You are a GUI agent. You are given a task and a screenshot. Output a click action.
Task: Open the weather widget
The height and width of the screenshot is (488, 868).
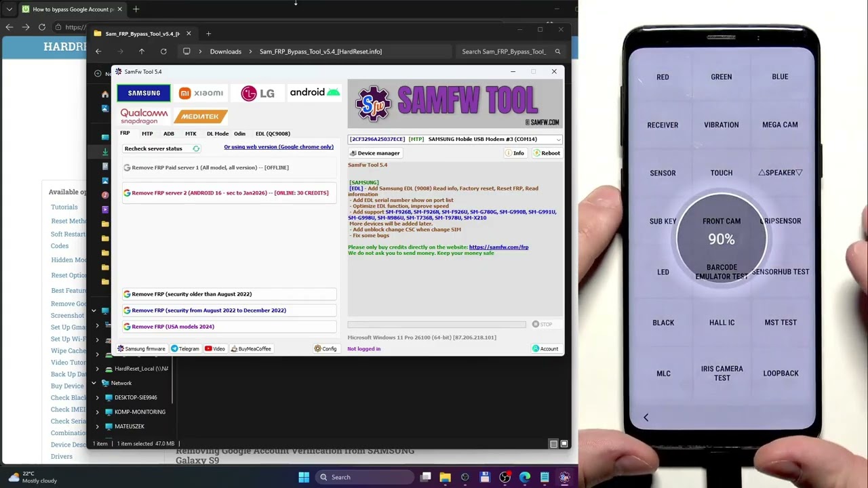[x=32, y=477]
